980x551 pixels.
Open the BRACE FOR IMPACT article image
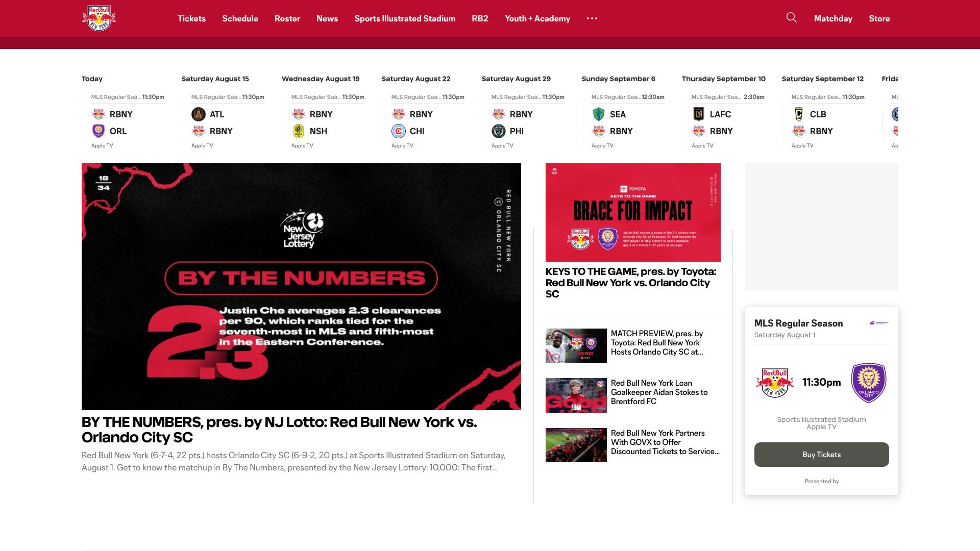tap(633, 212)
